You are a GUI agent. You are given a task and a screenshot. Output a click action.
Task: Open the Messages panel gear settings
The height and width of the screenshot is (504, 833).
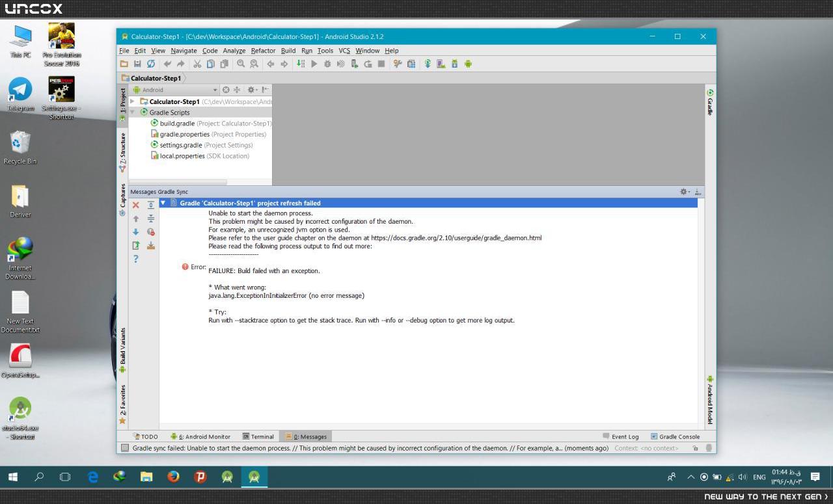pos(684,192)
